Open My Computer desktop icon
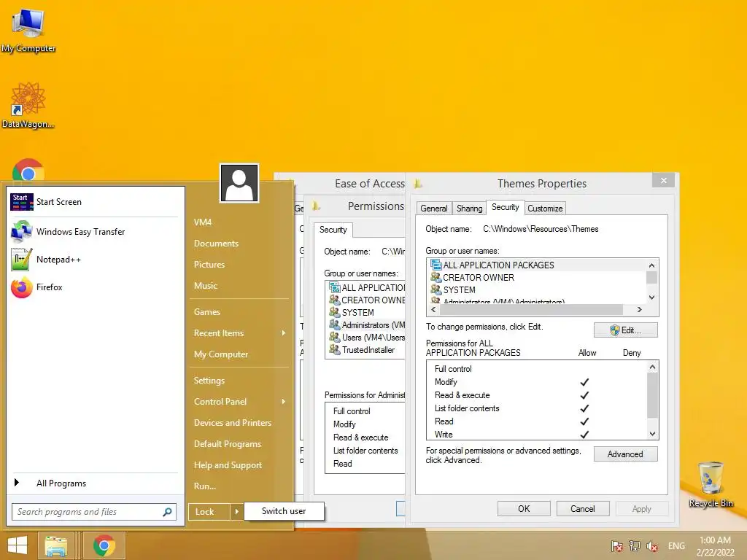Viewport: 747px width, 560px height. point(28,31)
